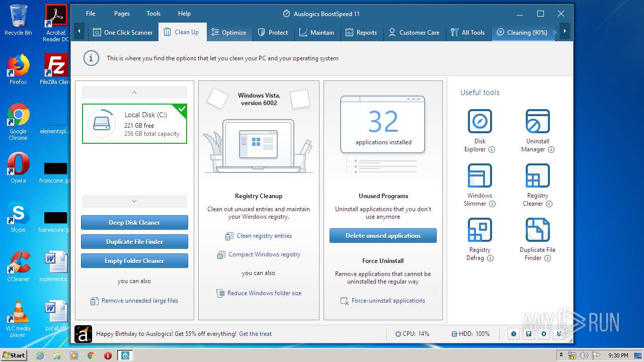This screenshot has width=644, height=362.
Task: Show hidden system tray icons
Action: pos(561,355)
